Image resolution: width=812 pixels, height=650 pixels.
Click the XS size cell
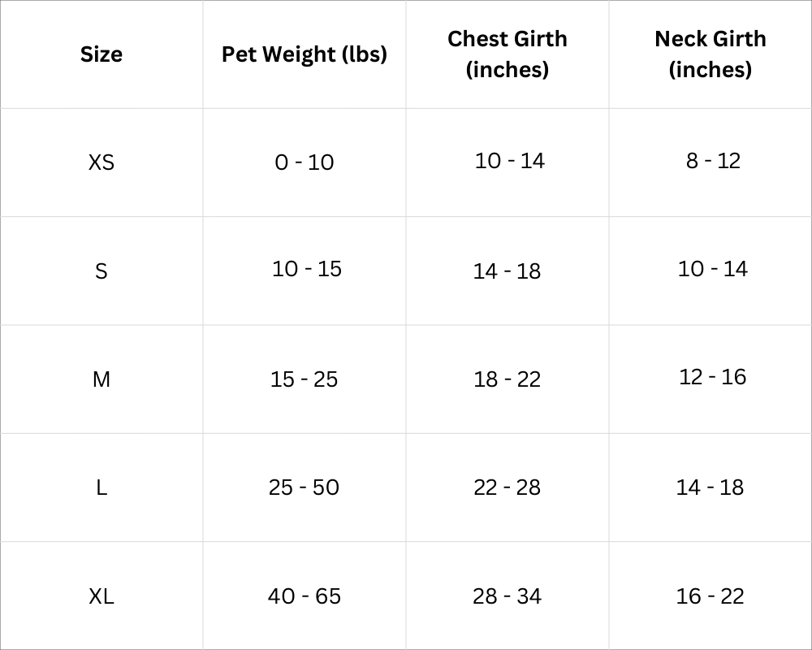coord(101,162)
